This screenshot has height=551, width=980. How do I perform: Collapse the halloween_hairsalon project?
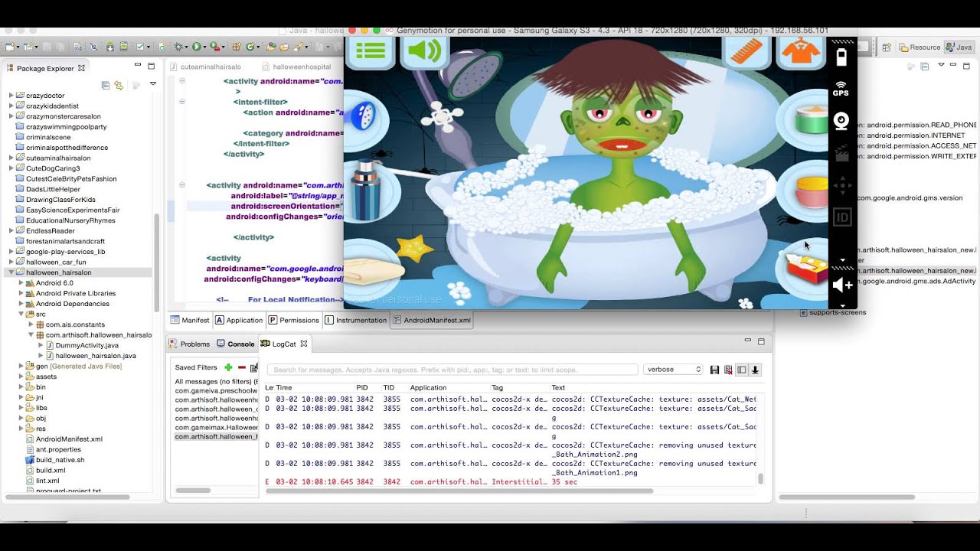pyautogui.click(x=11, y=272)
